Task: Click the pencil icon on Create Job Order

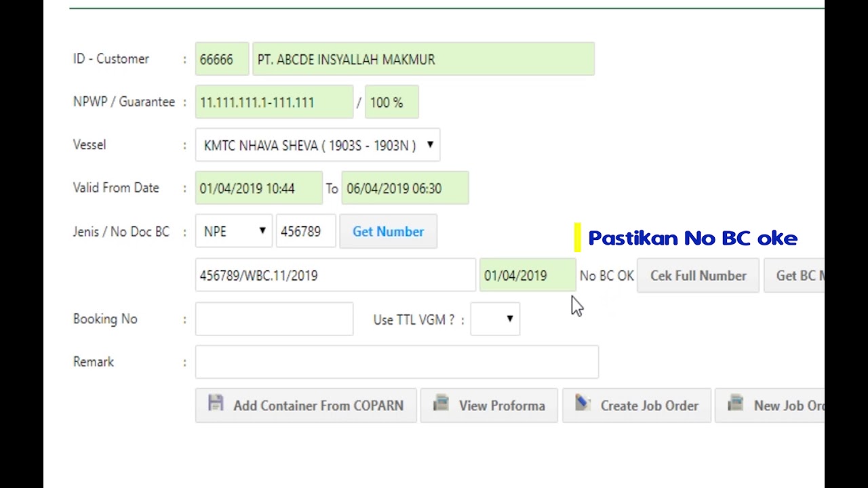Action: 583,403
